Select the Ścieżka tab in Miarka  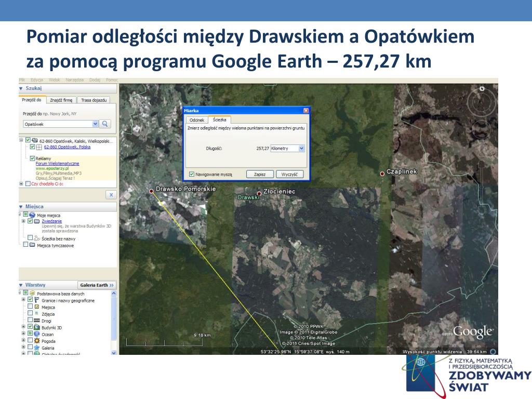point(220,119)
